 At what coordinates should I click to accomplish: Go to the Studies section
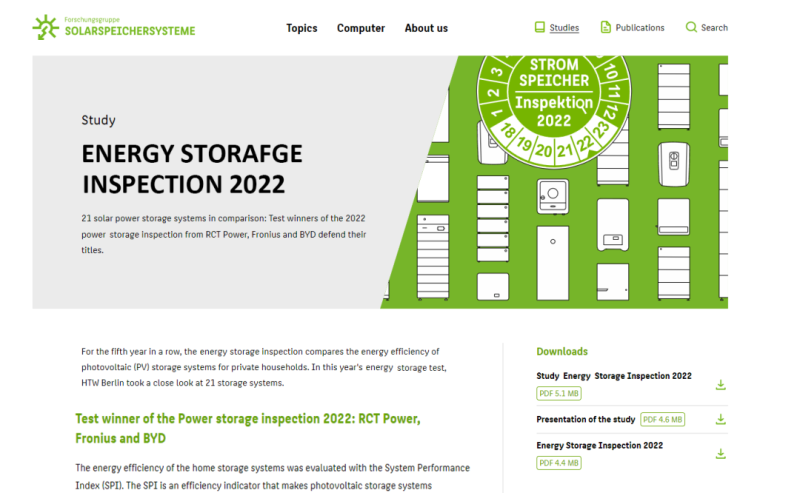(x=564, y=28)
